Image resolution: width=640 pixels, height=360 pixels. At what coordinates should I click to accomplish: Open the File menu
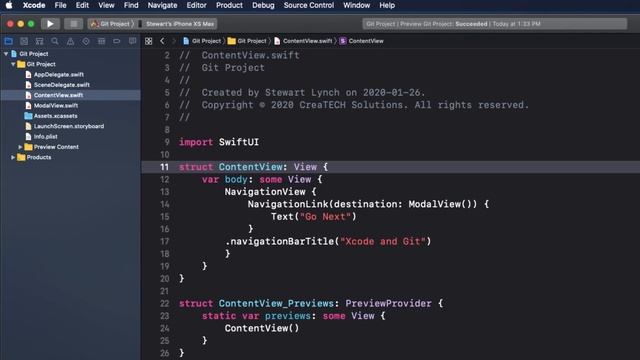[60, 5]
